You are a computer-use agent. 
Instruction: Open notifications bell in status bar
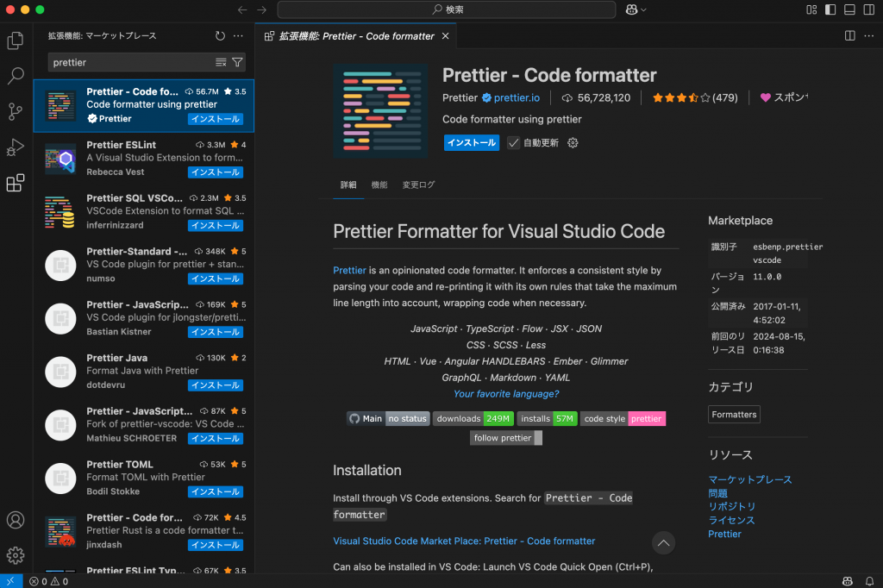pyautogui.click(x=869, y=581)
